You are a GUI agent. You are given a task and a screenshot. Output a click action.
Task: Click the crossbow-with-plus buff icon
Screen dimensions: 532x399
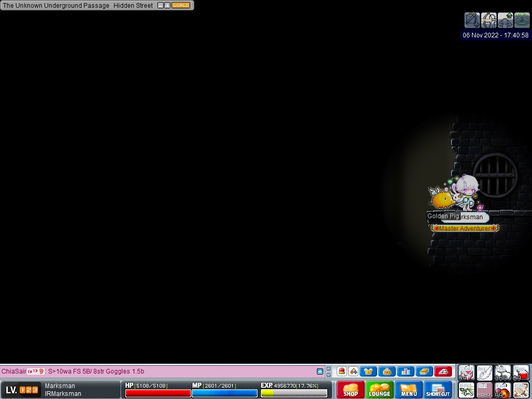[x=472, y=20]
